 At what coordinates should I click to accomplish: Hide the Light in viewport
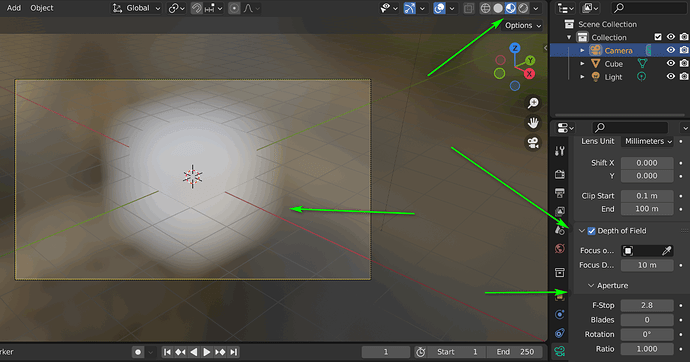[x=671, y=77]
